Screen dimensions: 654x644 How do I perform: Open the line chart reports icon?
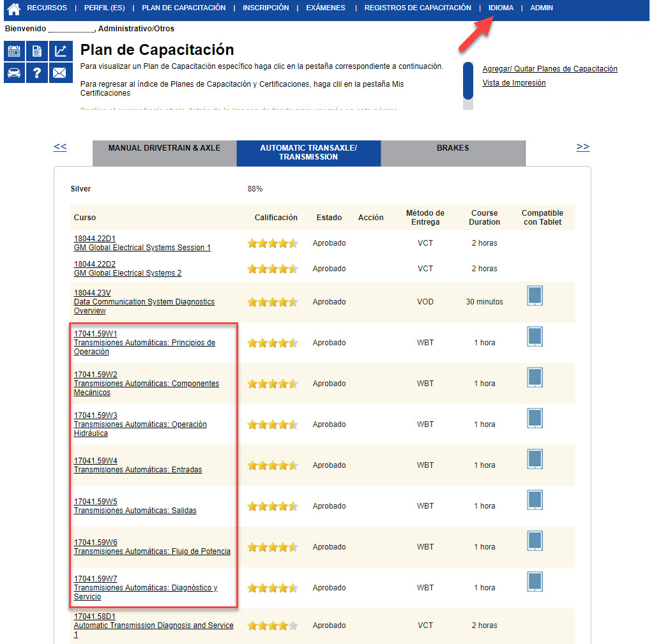point(59,51)
